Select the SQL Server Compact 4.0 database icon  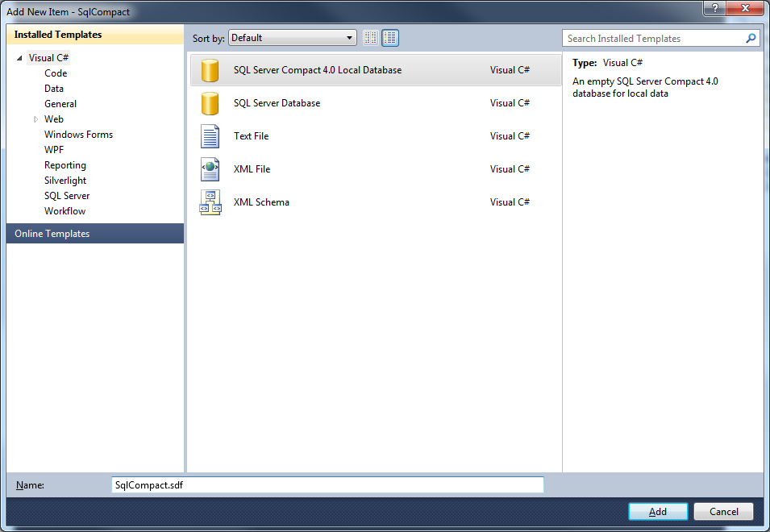pyautogui.click(x=210, y=70)
